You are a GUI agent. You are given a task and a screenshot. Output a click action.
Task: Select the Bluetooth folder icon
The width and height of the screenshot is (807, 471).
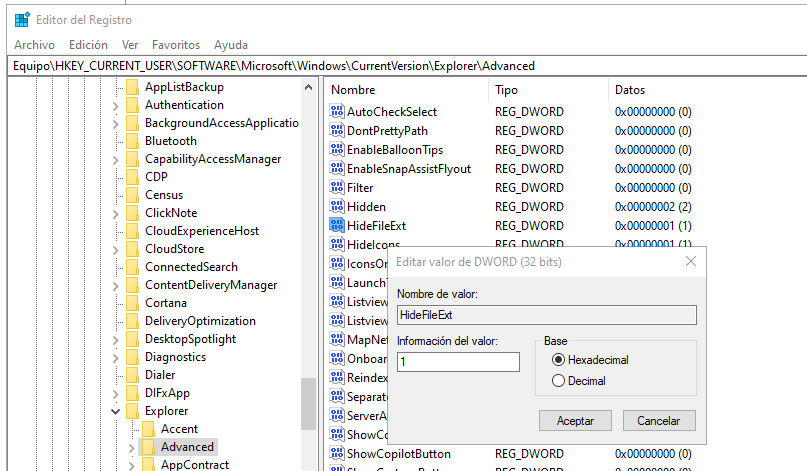(x=132, y=141)
